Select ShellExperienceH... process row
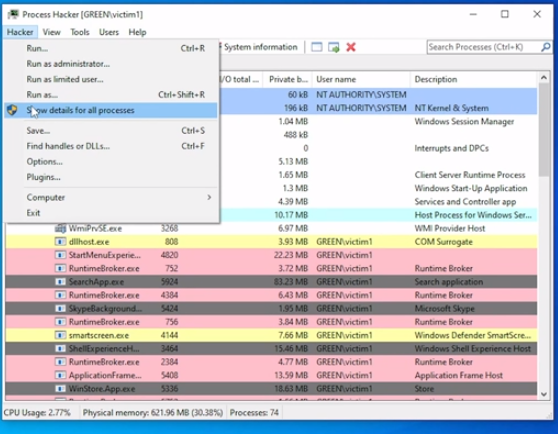 coord(271,349)
